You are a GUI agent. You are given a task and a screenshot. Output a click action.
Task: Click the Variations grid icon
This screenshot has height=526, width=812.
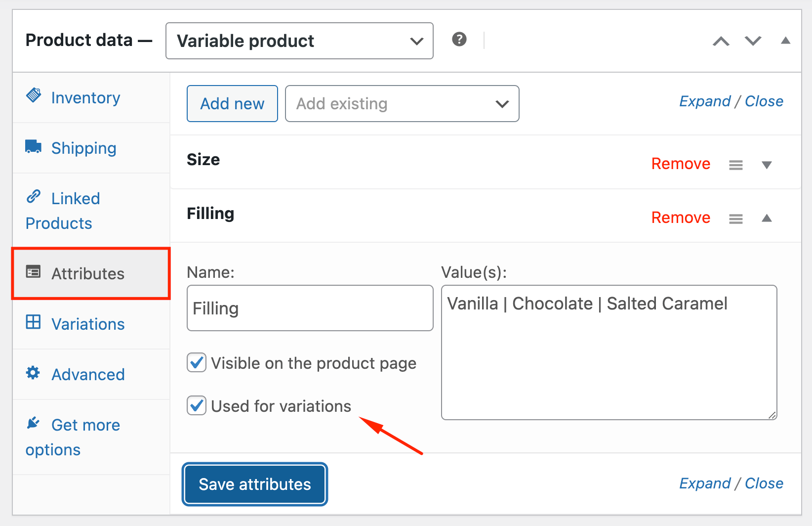click(33, 322)
